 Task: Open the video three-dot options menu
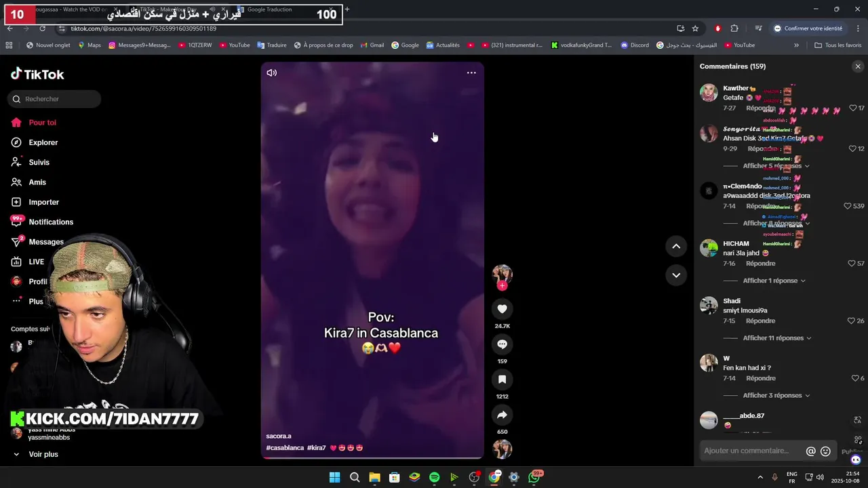471,73
